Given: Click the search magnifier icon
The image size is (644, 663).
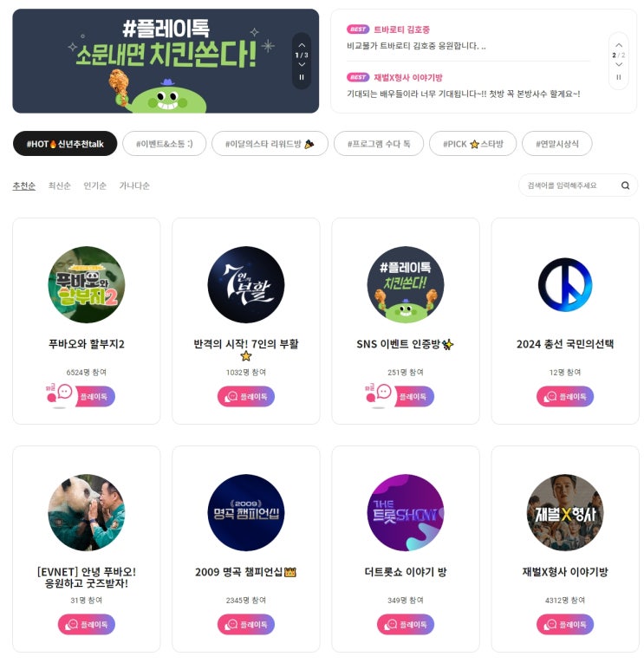Looking at the screenshot, I should click(625, 185).
